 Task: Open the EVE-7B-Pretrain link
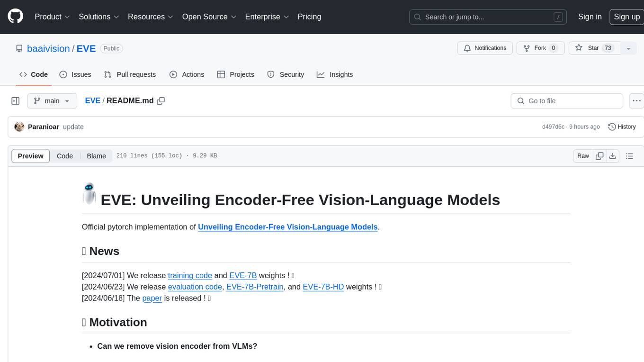point(255,287)
